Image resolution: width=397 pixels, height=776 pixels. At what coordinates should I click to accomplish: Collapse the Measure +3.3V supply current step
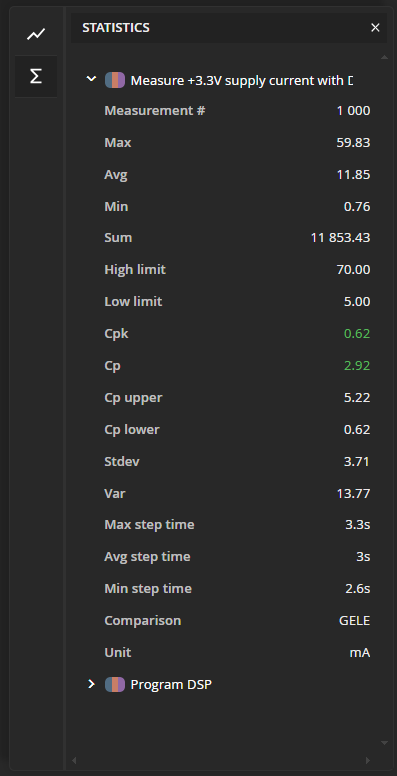click(91, 79)
